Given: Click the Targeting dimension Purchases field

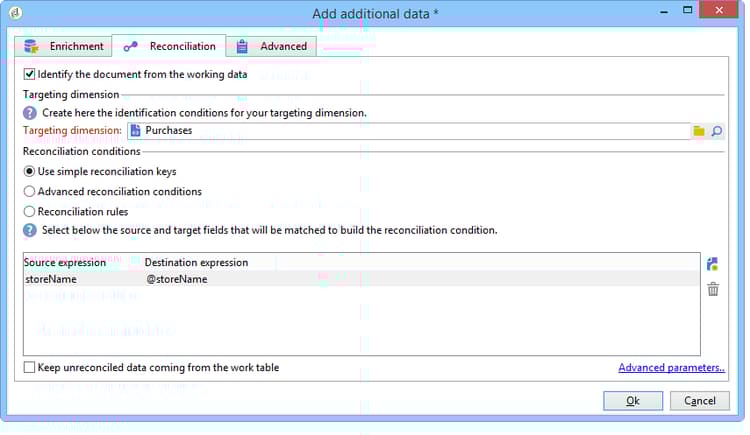Looking at the screenshot, I should tap(409, 131).
